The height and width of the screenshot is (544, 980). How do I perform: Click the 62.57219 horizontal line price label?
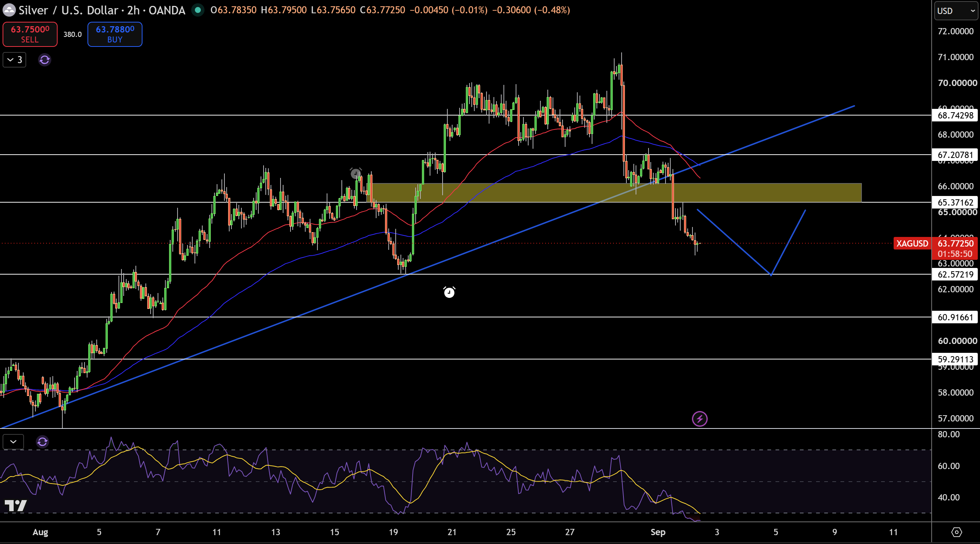click(955, 274)
